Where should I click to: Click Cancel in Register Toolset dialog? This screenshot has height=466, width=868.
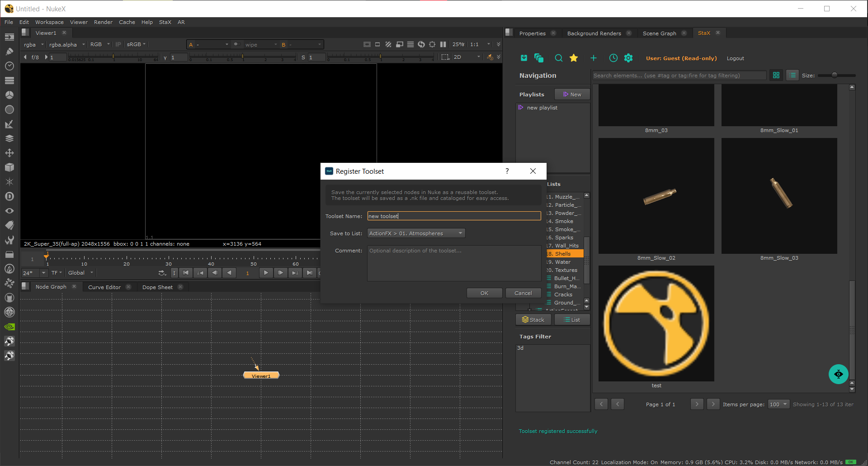click(523, 293)
